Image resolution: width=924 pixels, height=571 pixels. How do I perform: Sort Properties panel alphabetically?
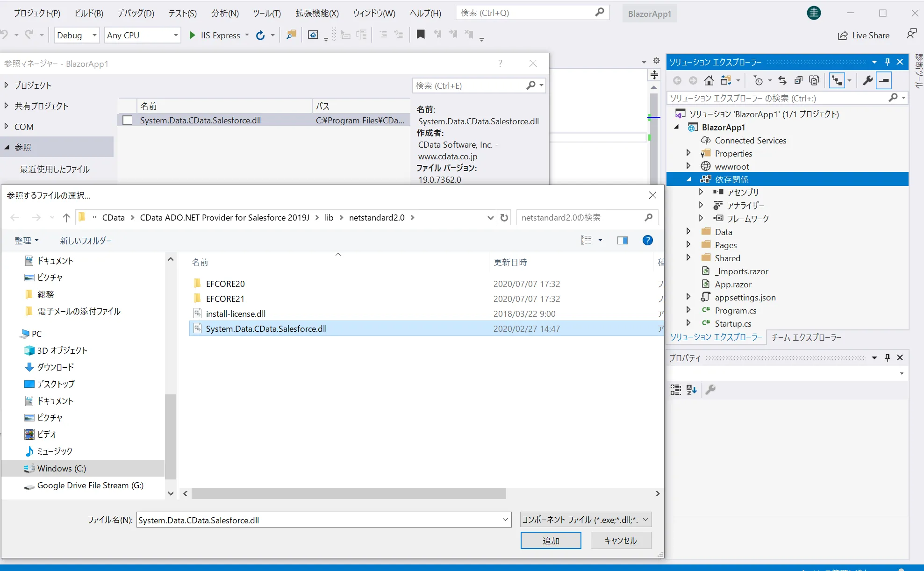(691, 390)
